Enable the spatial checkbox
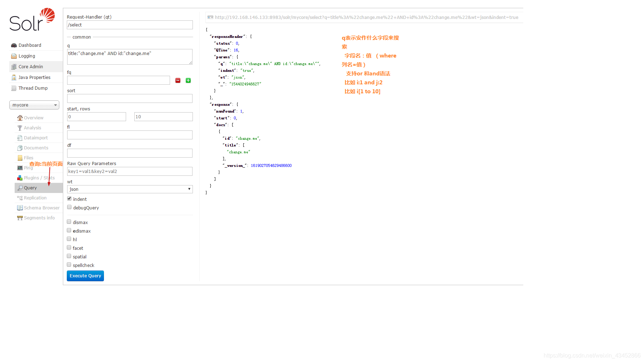 coord(69,256)
